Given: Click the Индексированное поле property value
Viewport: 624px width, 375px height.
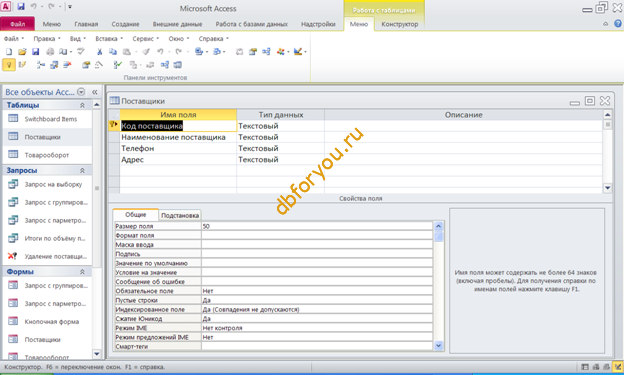Looking at the screenshot, I should [317, 309].
